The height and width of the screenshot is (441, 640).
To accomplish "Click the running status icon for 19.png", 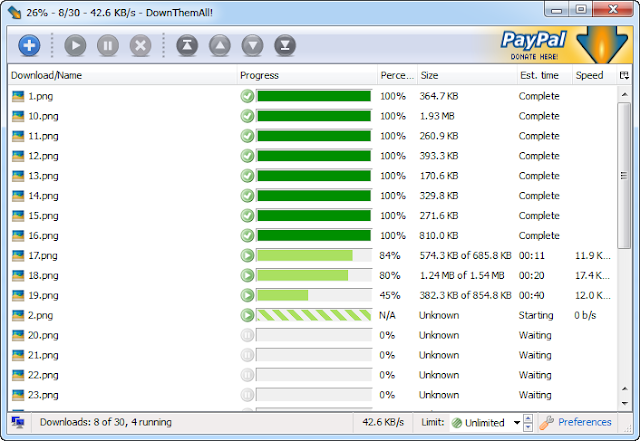I will tap(247, 295).
